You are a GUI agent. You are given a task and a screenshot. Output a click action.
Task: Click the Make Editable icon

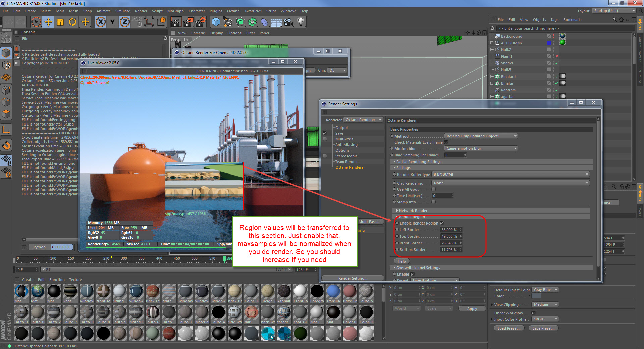(x=6, y=38)
